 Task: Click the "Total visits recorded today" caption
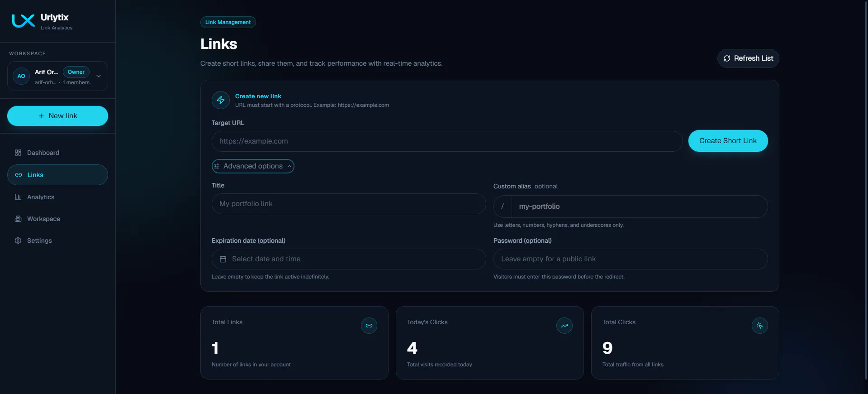(x=440, y=365)
